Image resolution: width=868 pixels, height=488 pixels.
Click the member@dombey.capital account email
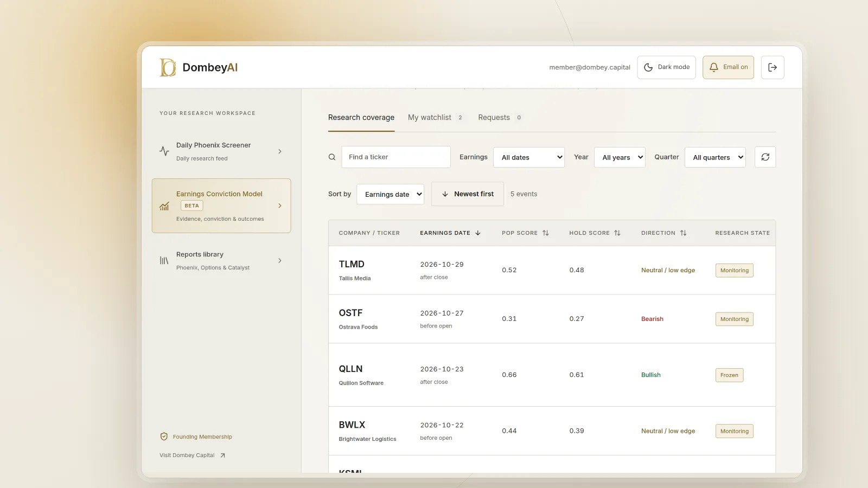click(x=590, y=68)
